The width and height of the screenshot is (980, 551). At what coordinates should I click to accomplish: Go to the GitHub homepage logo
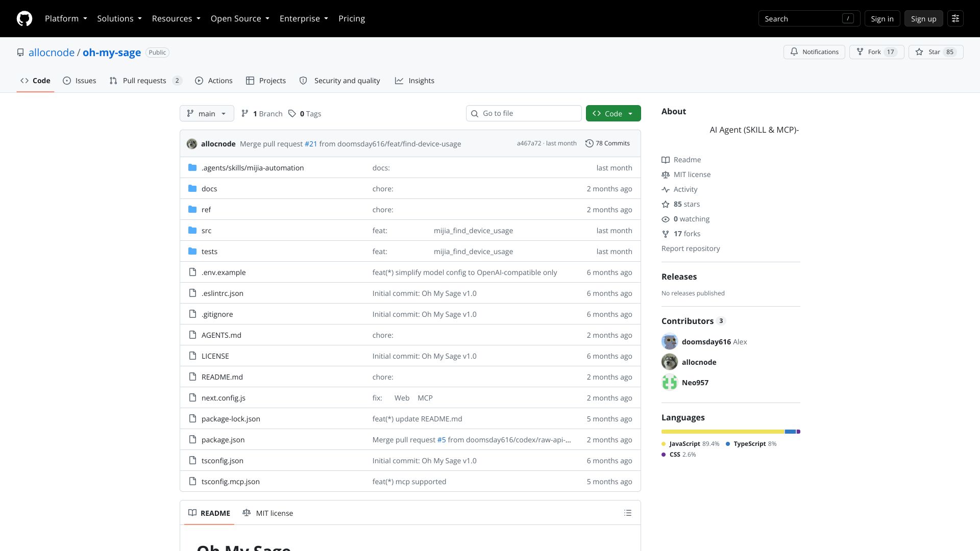point(24,19)
